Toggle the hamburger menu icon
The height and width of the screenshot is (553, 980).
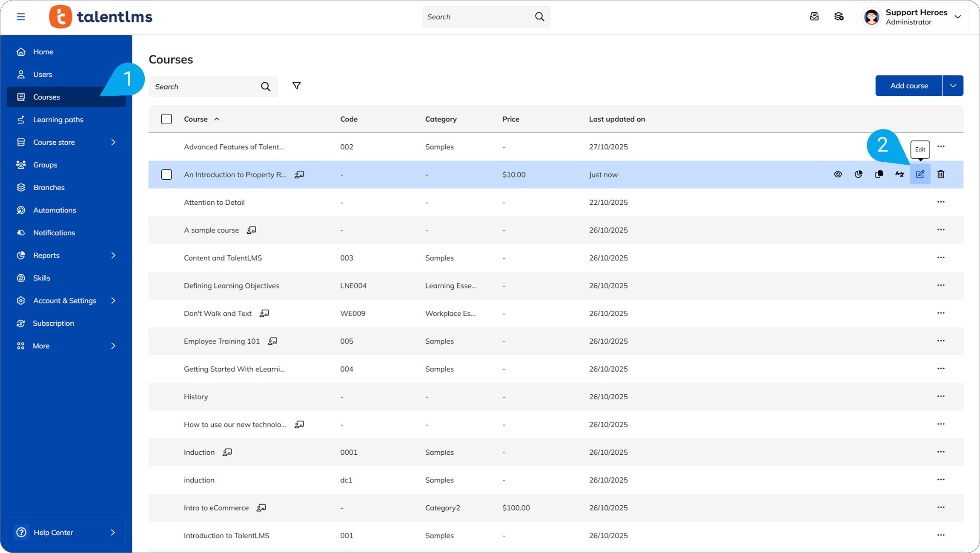tap(21, 17)
